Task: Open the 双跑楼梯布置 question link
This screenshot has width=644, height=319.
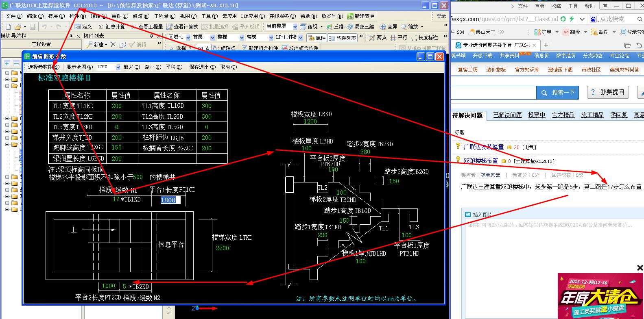Action: tap(480, 161)
